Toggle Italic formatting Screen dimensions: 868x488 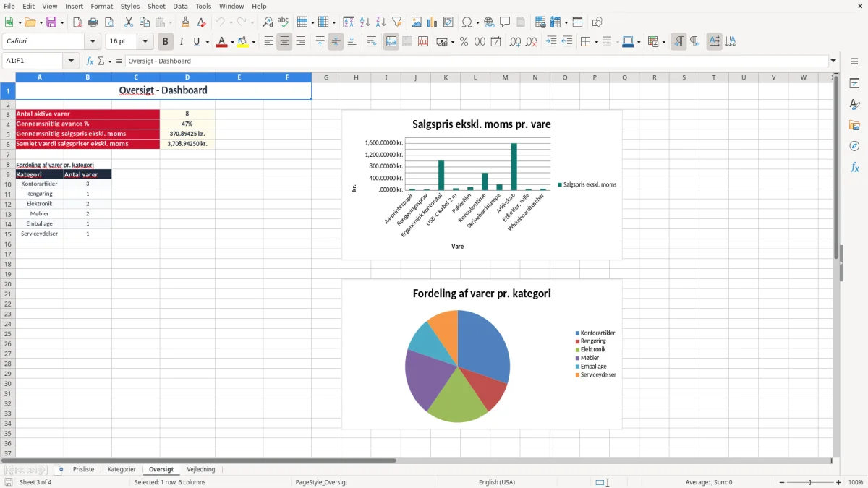182,42
